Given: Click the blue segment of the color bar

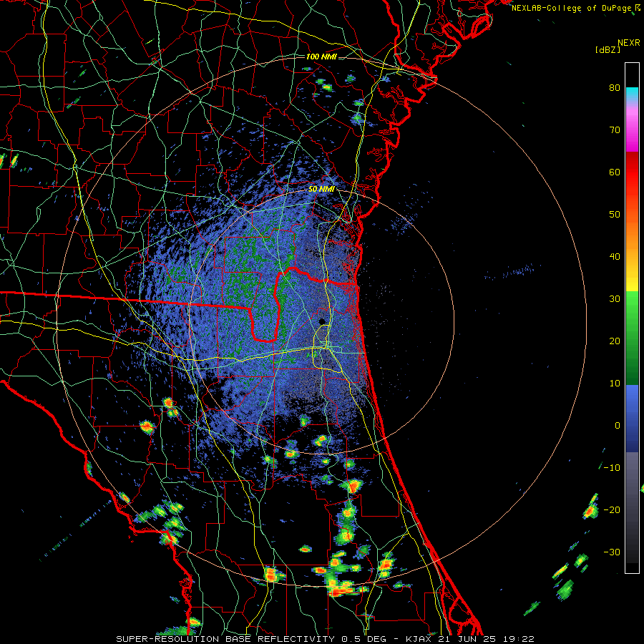Looking at the screenshot, I should [632, 418].
